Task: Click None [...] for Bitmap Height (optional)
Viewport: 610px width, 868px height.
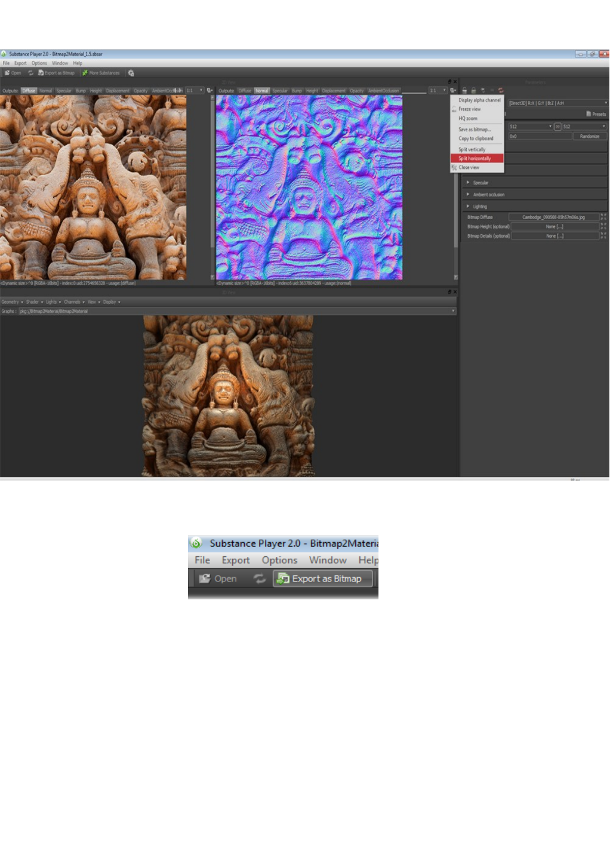Action: (x=554, y=227)
